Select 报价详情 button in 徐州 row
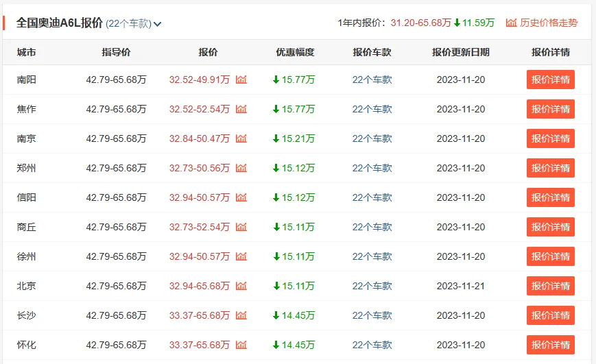Image resolution: width=596 pixels, height=364 pixels. coord(550,256)
